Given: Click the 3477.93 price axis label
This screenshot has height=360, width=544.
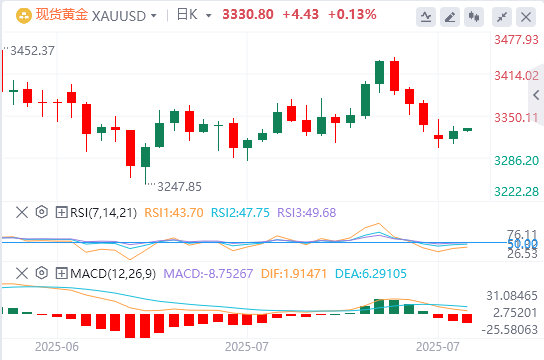Looking at the screenshot, I should pos(516,40).
